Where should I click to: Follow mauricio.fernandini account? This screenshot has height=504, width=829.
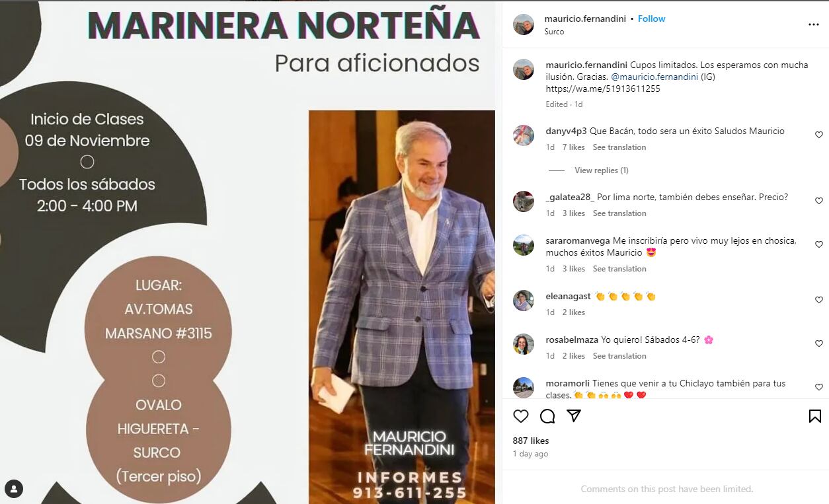[652, 18]
